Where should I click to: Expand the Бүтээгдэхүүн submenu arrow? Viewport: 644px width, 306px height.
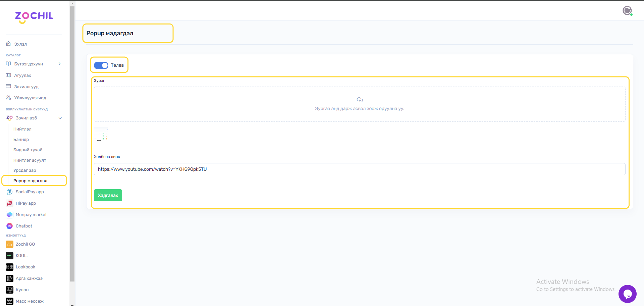[60, 64]
